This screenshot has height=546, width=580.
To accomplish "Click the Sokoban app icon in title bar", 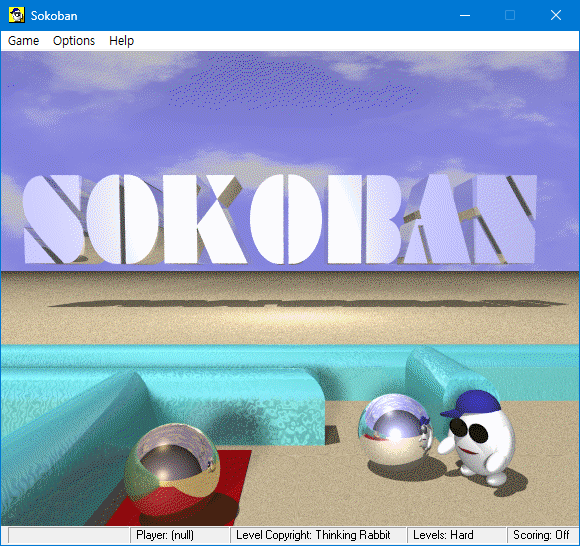I will pyautogui.click(x=17, y=15).
